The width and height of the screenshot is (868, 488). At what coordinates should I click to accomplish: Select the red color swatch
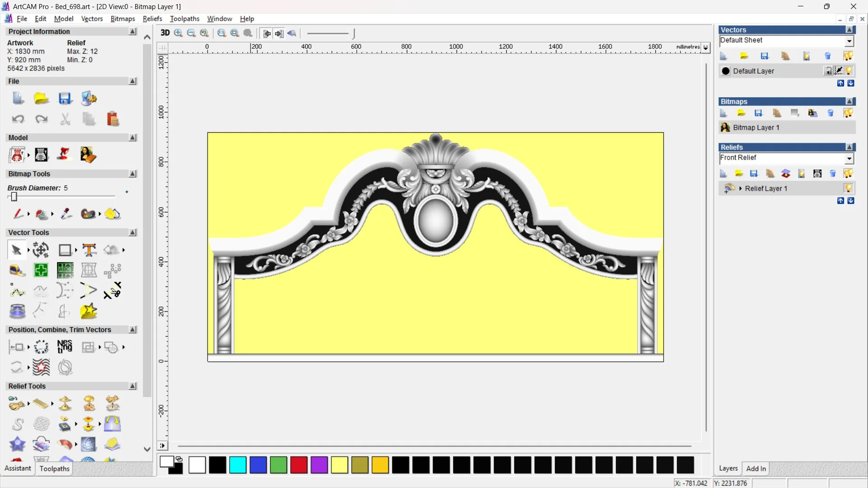[299, 465]
